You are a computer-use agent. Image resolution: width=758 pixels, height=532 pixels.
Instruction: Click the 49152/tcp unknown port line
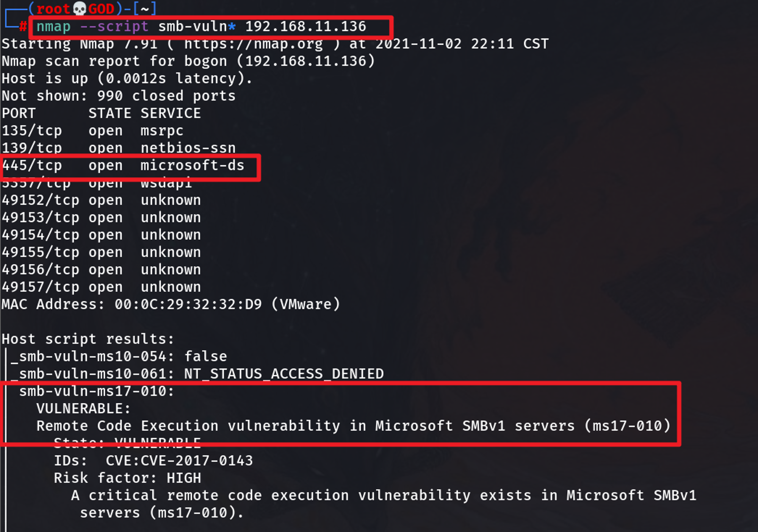101,200
